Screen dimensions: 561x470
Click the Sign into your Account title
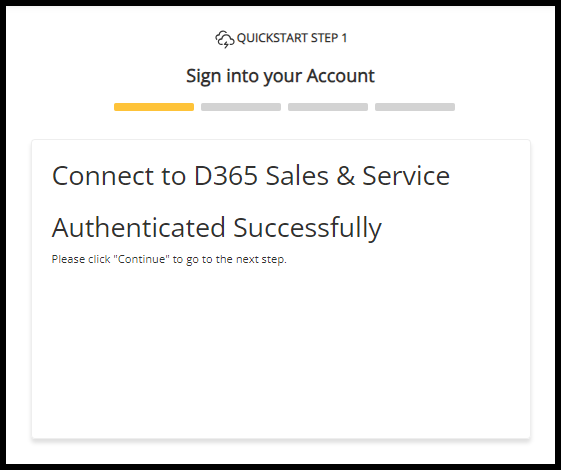point(280,76)
